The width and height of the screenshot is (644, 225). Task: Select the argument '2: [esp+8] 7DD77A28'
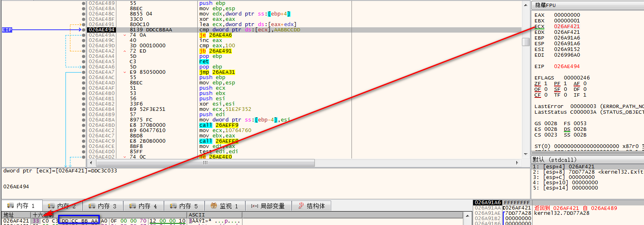[587, 172]
